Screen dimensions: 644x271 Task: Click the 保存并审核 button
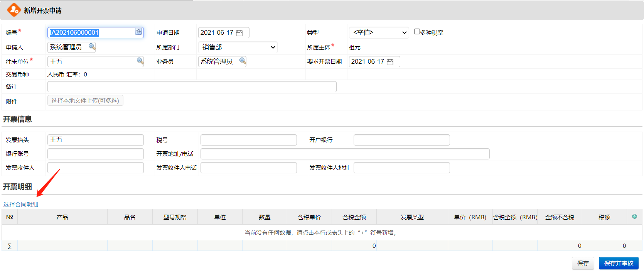tap(618, 263)
